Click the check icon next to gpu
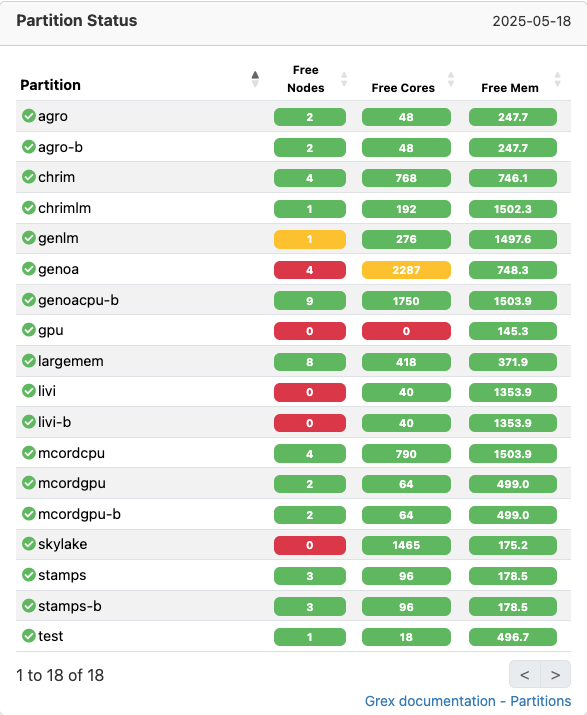Viewport: 587px width, 715px height. [x=29, y=330]
